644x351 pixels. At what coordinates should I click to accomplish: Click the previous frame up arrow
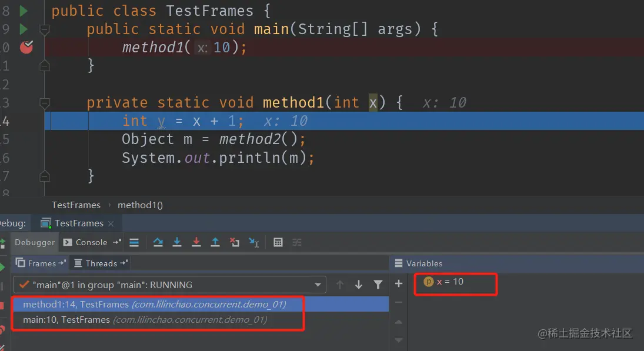click(340, 285)
